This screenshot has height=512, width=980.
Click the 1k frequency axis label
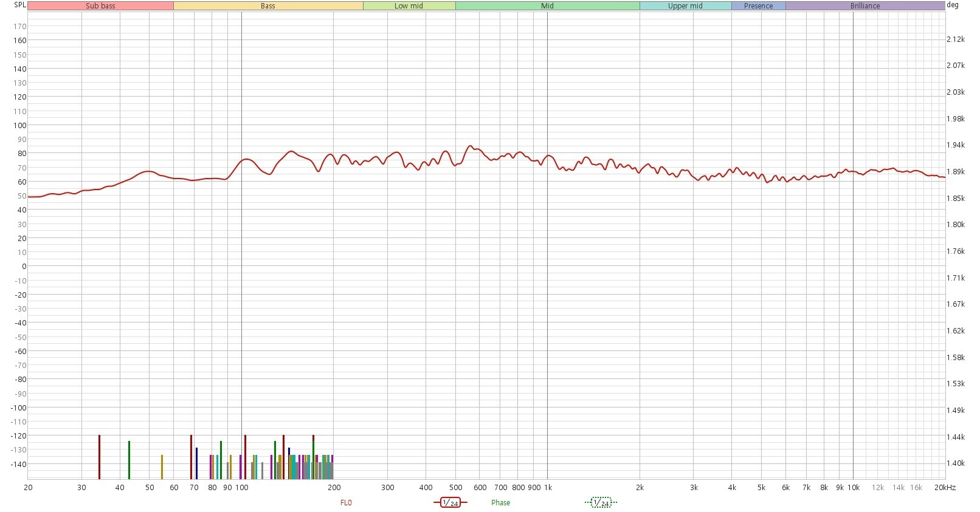(x=547, y=487)
